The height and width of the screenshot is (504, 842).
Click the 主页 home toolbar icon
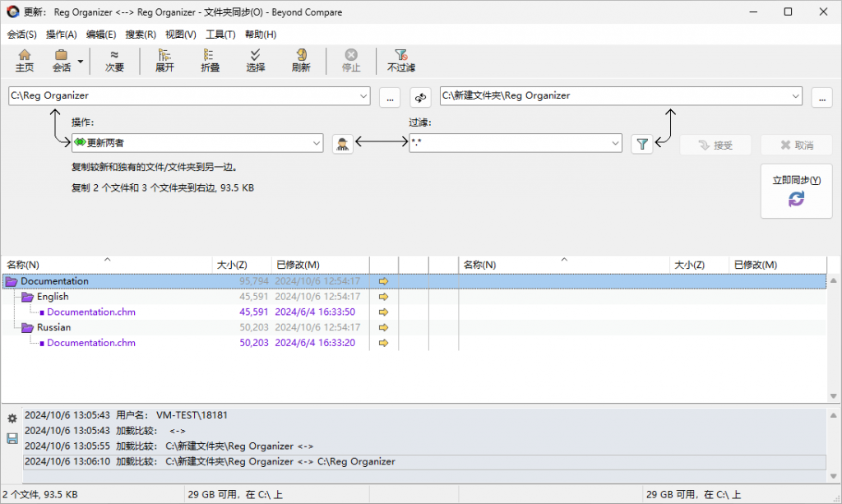click(24, 60)
